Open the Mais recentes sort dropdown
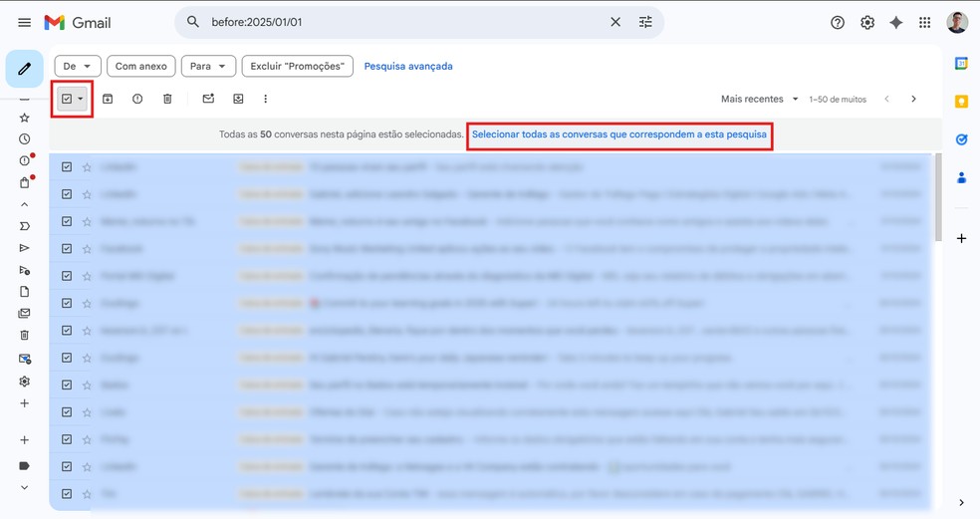Viewport: 980px width, 519px height. click(759, 99)
